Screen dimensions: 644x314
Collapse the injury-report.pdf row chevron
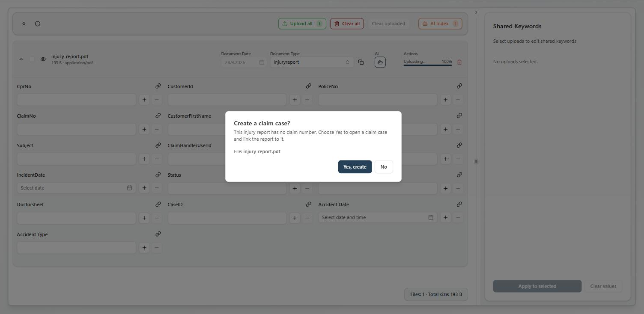point(21,59)
